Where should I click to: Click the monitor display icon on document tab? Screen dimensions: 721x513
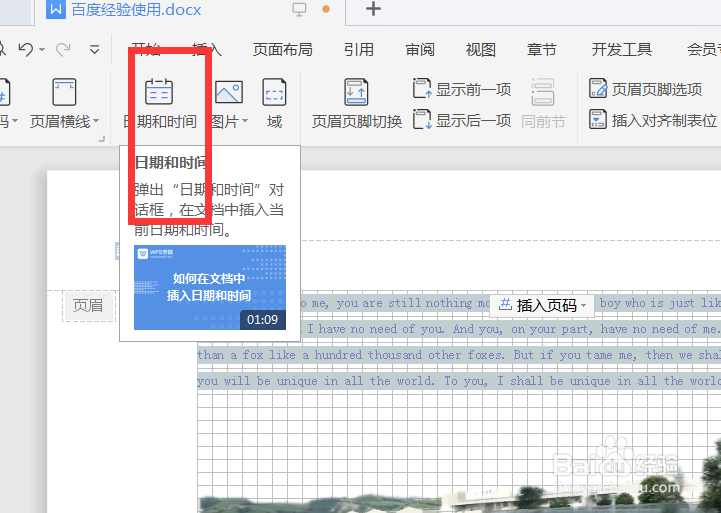pyautogui.click(x=299, y=9)
